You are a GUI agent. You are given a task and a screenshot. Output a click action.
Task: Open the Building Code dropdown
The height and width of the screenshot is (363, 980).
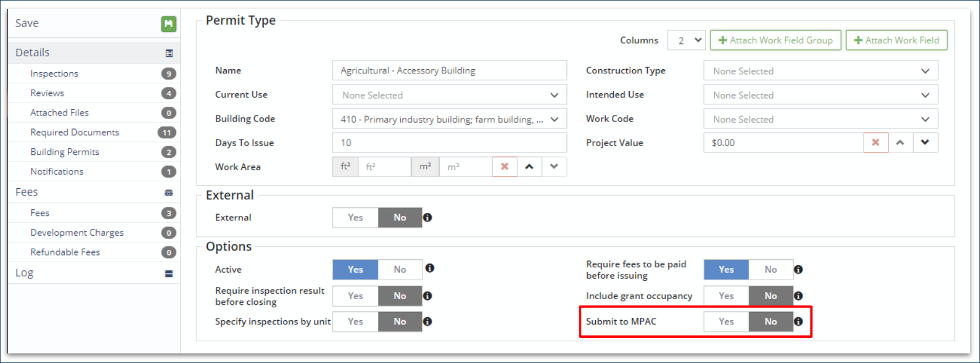coord(449,119)
